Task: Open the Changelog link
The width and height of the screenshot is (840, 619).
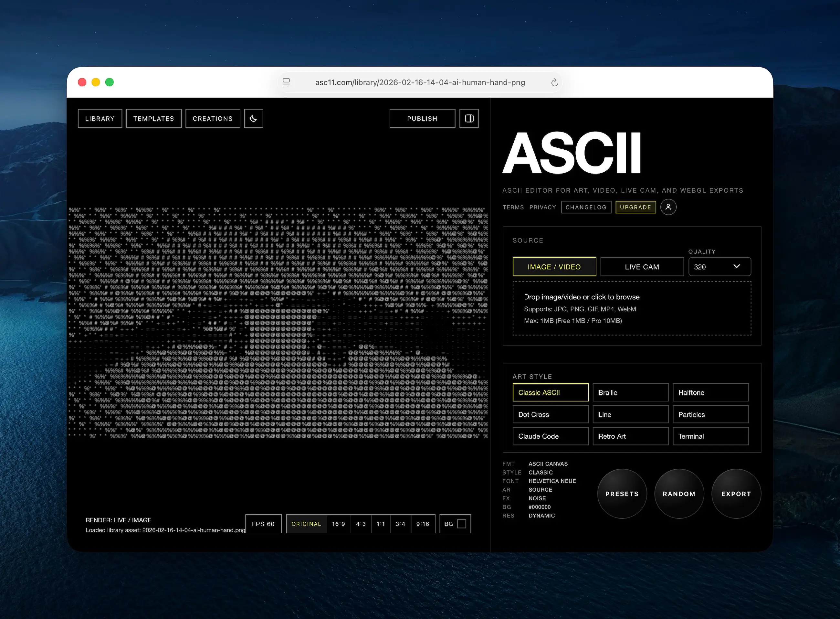Action: tap(586, 207)
